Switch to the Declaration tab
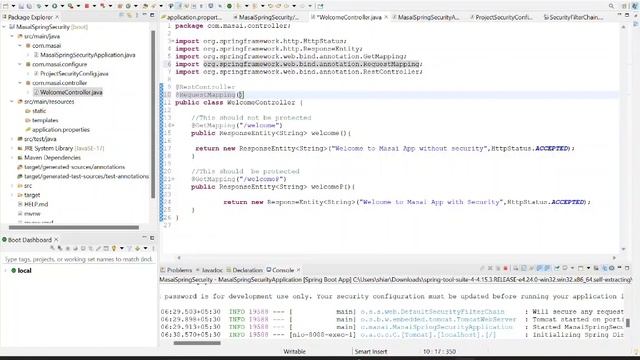The image size is (640, 360). pos(244,270)
